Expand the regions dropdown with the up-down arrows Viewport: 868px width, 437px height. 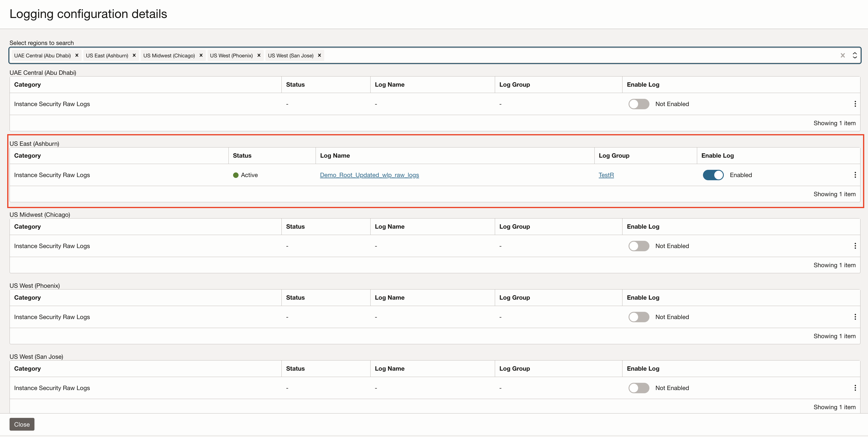(x=854, y=55)
